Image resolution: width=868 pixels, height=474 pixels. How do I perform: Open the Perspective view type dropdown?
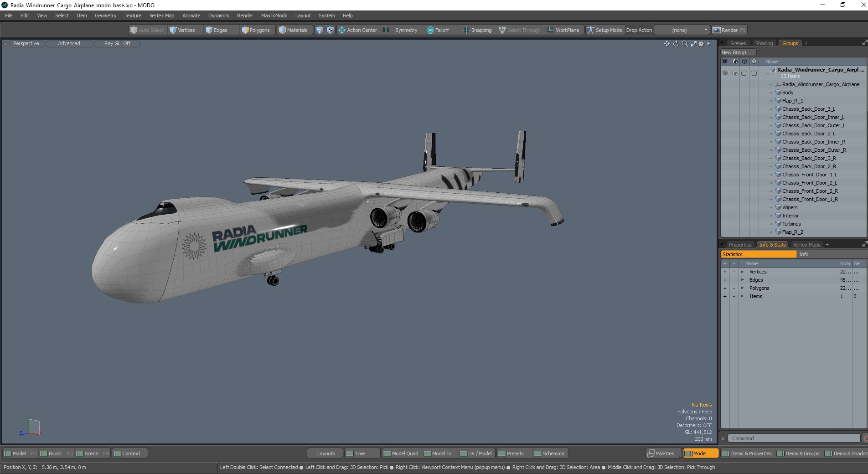pyautogui.click(x=26, y=44)
